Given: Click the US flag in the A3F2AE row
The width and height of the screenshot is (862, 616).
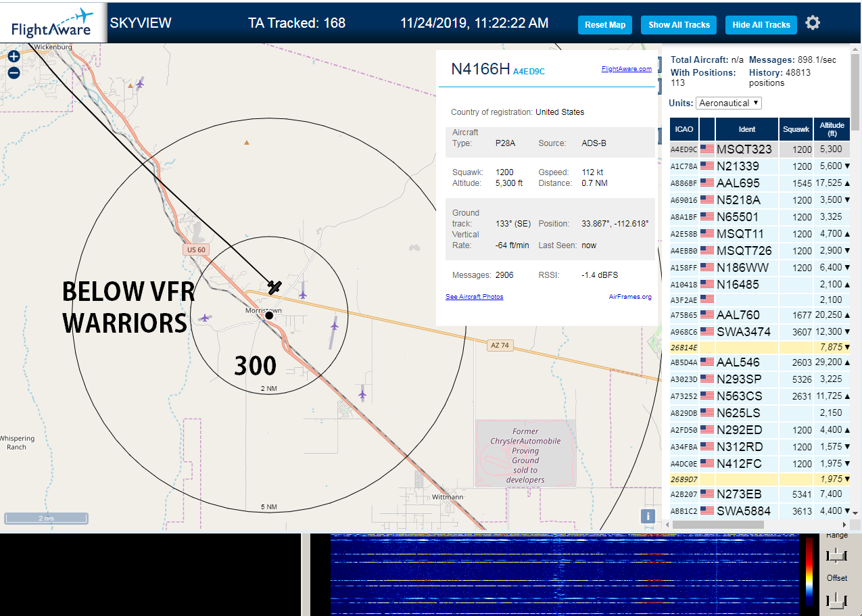Looking at the screenshot, I should coord(707,298).
